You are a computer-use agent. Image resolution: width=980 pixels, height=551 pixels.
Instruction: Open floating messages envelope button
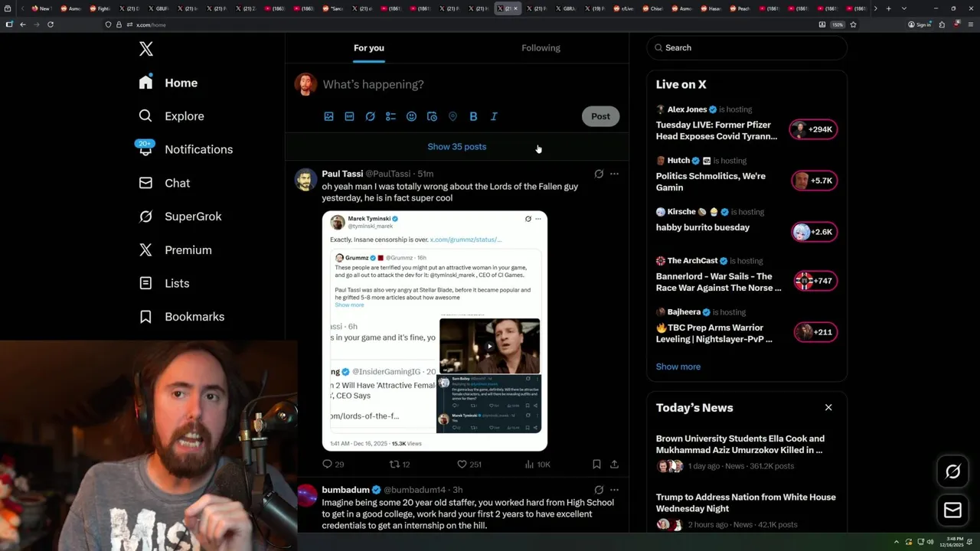tap(953, 510)
